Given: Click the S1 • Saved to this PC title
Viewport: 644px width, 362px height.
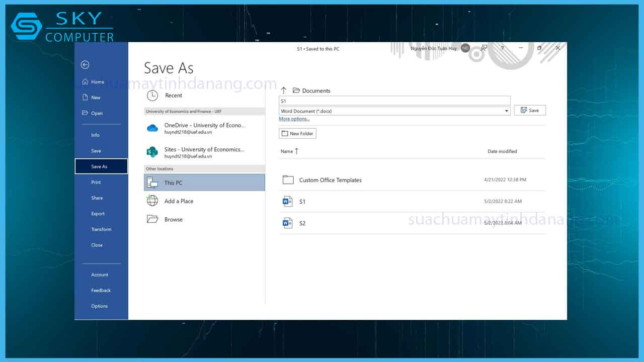Looking at the screenshot, I should click(x=318, y=49).
